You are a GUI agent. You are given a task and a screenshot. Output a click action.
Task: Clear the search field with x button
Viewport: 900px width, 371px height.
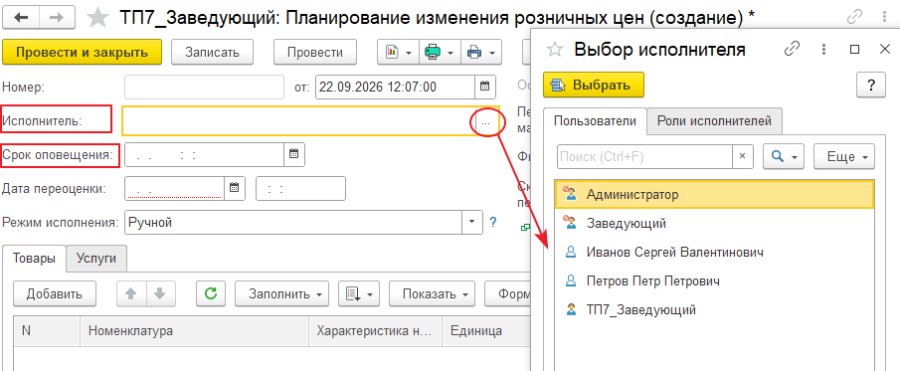pyautogui.click(x=743, y=156)
